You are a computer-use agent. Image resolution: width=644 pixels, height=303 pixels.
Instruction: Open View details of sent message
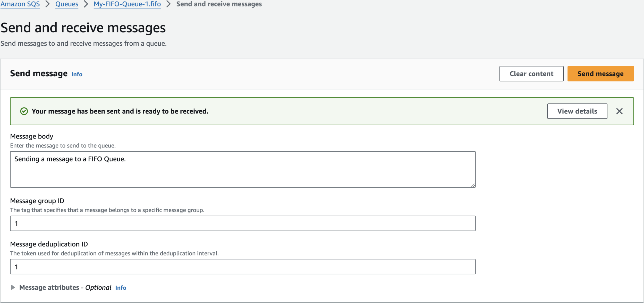[x=577, y=111]
